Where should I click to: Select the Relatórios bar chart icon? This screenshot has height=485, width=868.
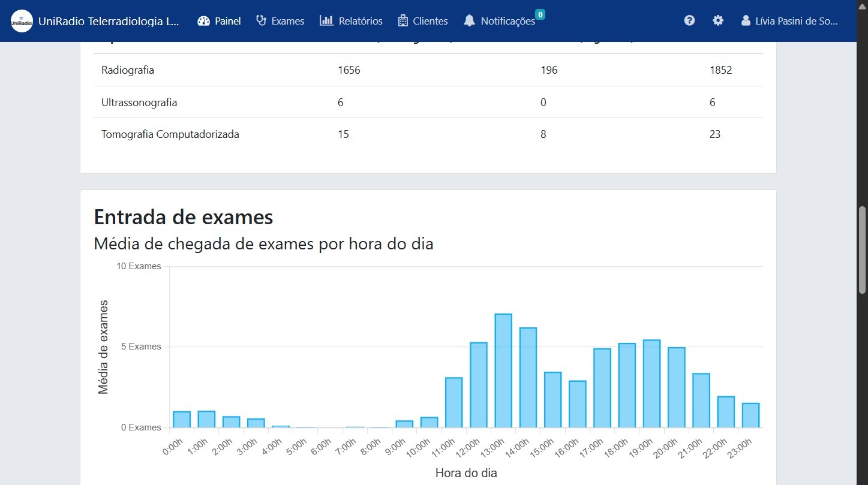click(x=326, y=20)
